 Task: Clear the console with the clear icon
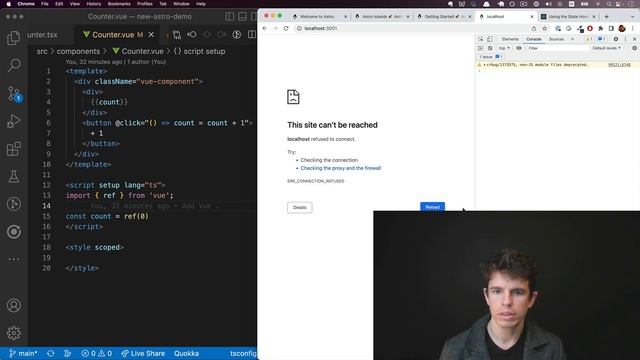tap(490, 48)
